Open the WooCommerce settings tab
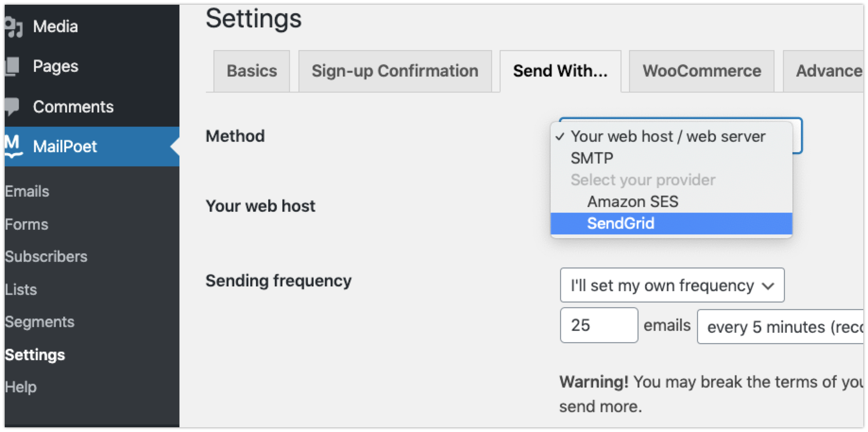 [x=701, y=71]
